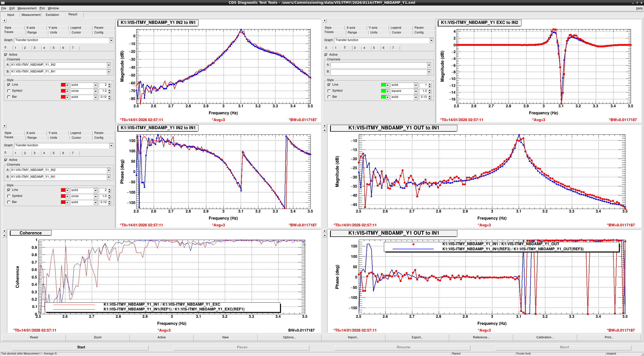The width and height of the screenshot is (644, 356).
Task: Toggle the Active checkbox in top-left panel
Action: pos(6,55)
